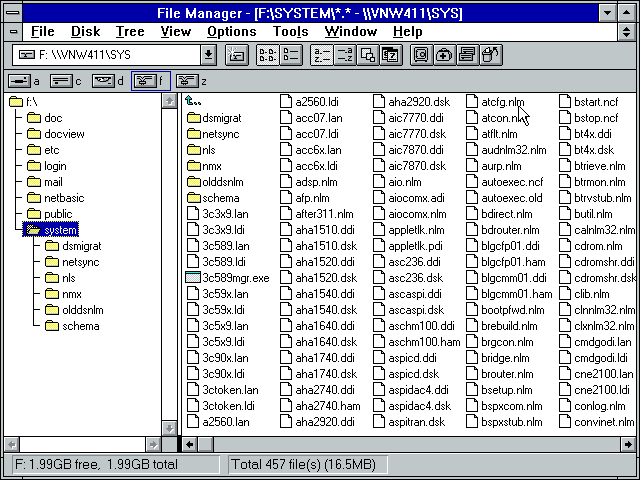Open the Tree menu
The width and height of the screenshot is (640, 480).
coord(130,32)
